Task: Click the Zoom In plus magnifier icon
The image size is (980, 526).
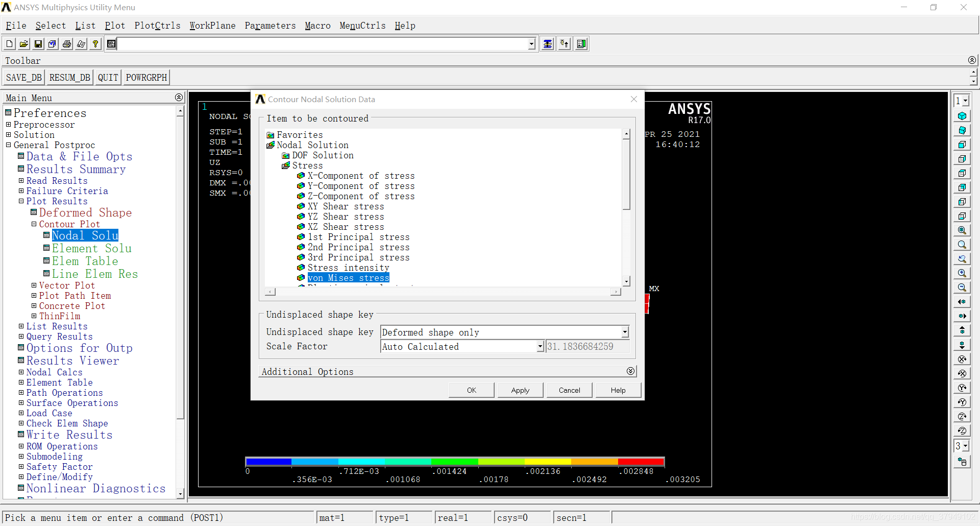Action: coord(962,273)
